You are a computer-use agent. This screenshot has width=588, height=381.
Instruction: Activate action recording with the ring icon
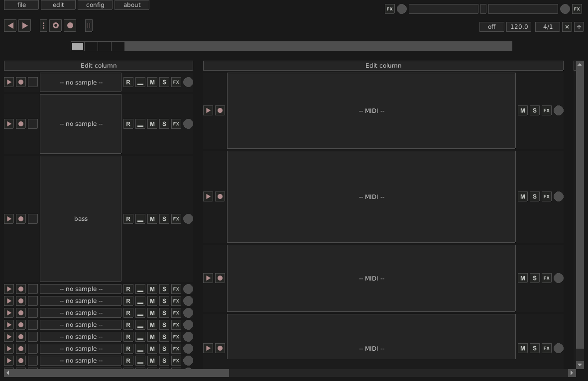[55, 25]
